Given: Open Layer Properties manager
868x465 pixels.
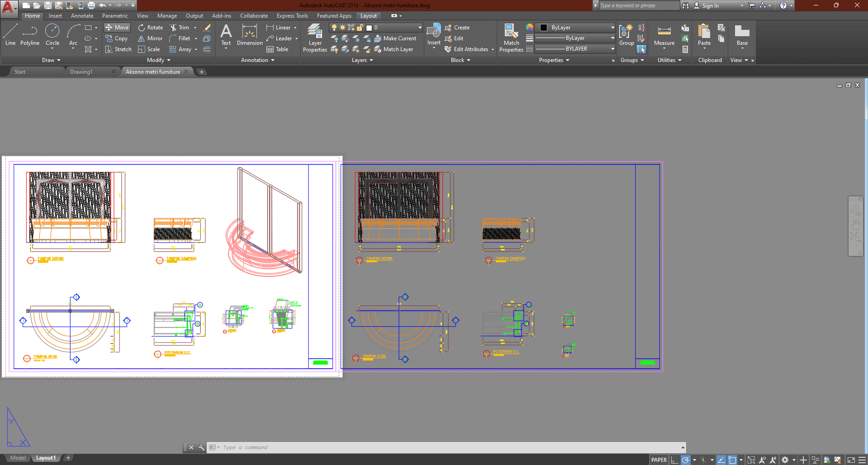Looking at the screenshot, I should (315, 38).
